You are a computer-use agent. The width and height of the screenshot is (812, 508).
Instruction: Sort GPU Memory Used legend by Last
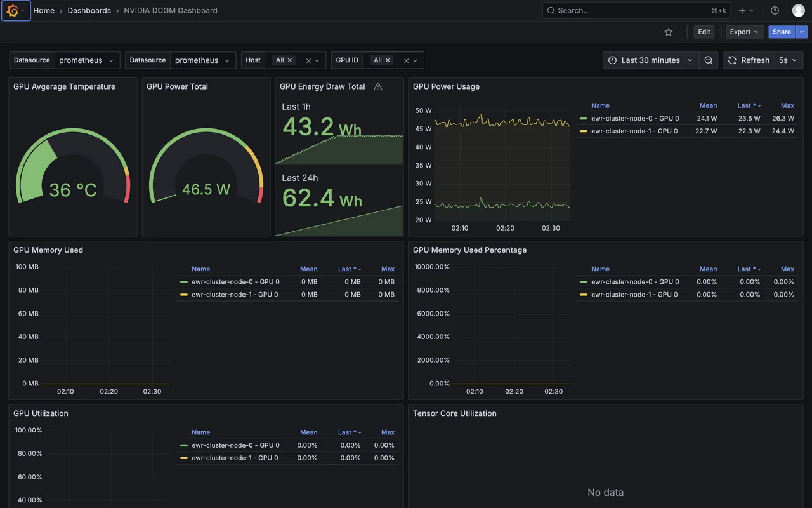click(350, 269)
